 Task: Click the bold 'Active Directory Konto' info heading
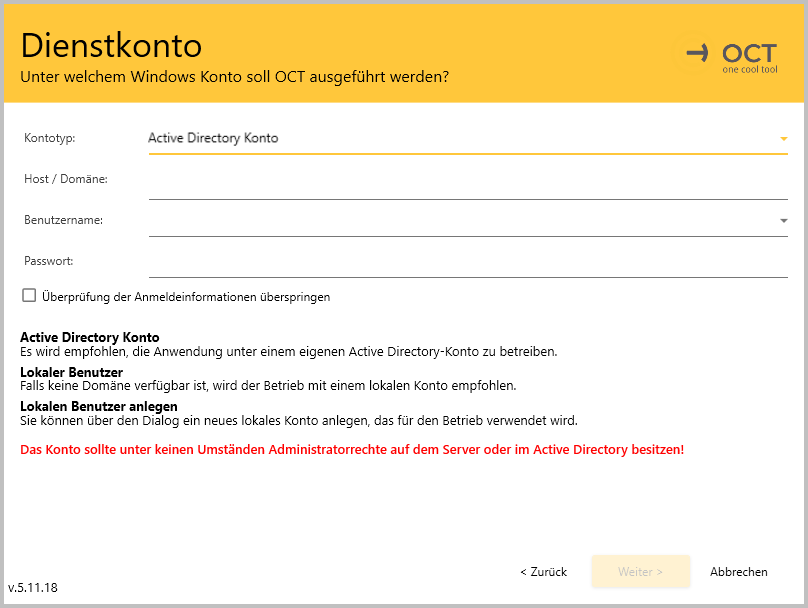[90, 338]
